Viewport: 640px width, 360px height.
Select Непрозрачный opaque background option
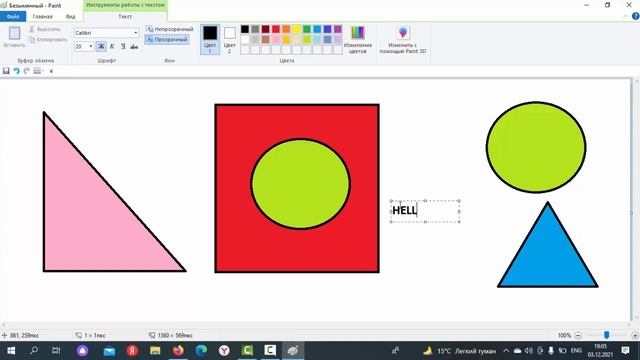169,29
